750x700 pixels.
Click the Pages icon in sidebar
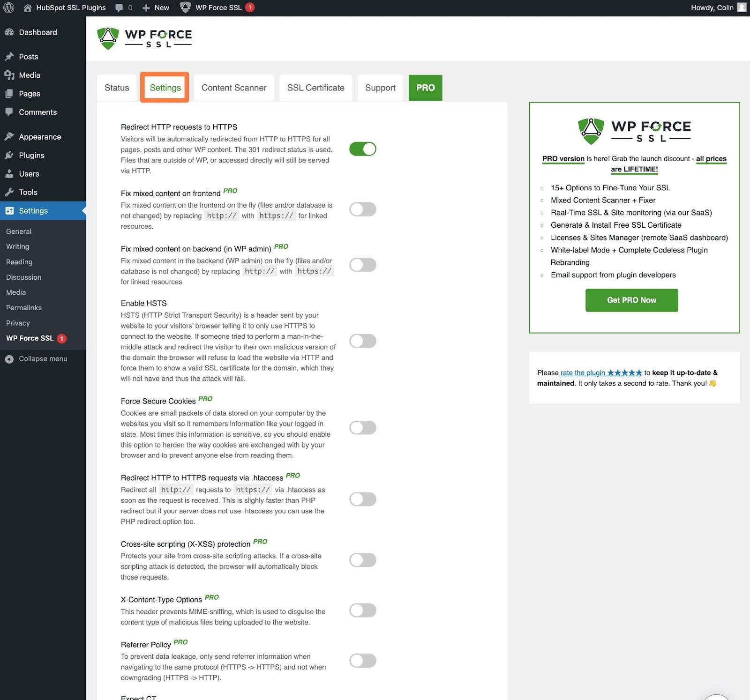point(9,94)
